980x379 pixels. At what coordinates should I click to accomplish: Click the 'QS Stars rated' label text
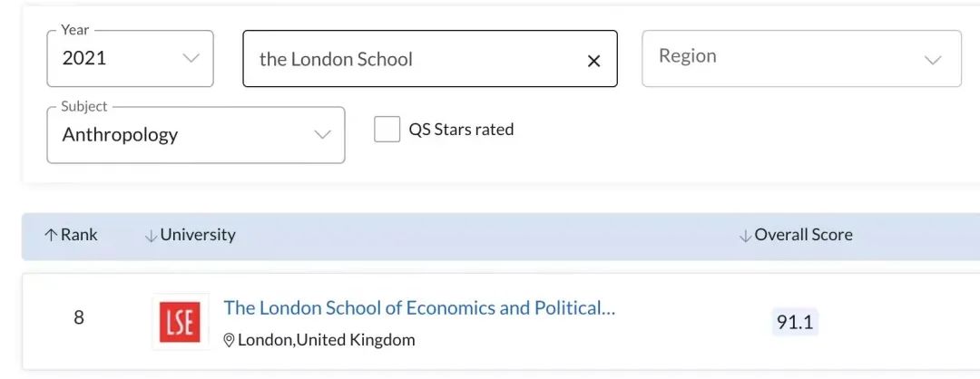pyautogui.click(x=461, y=130)
